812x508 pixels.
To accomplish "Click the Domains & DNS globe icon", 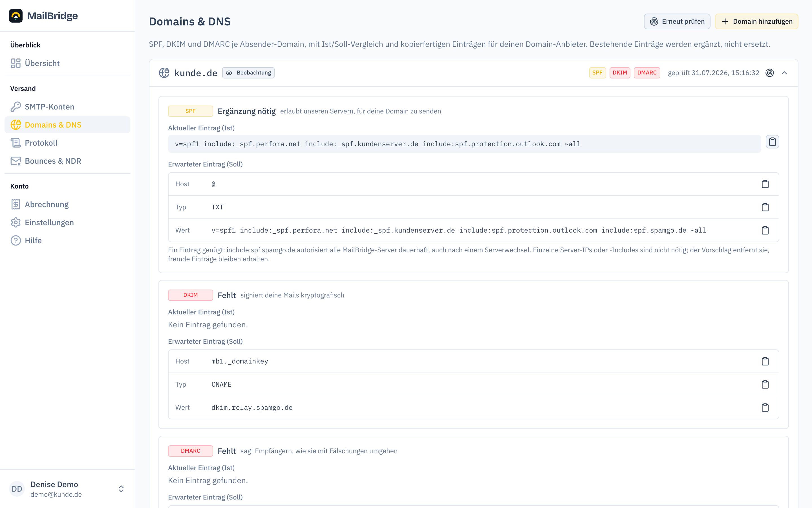I will [16, 125].
